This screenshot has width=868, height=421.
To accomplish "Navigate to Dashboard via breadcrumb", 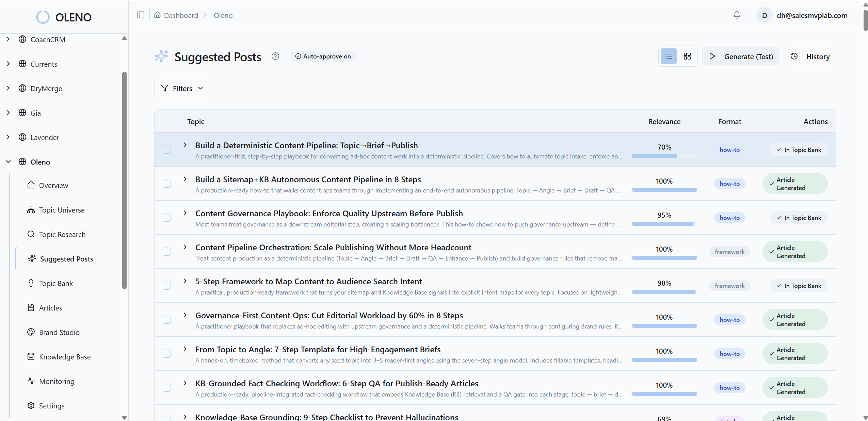I will [181, 15].
